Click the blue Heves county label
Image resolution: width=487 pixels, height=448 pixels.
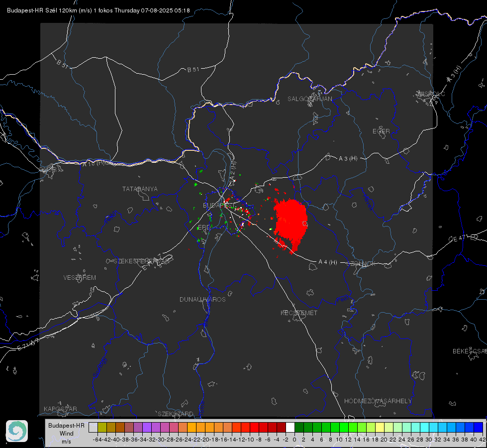pos(368,202)
